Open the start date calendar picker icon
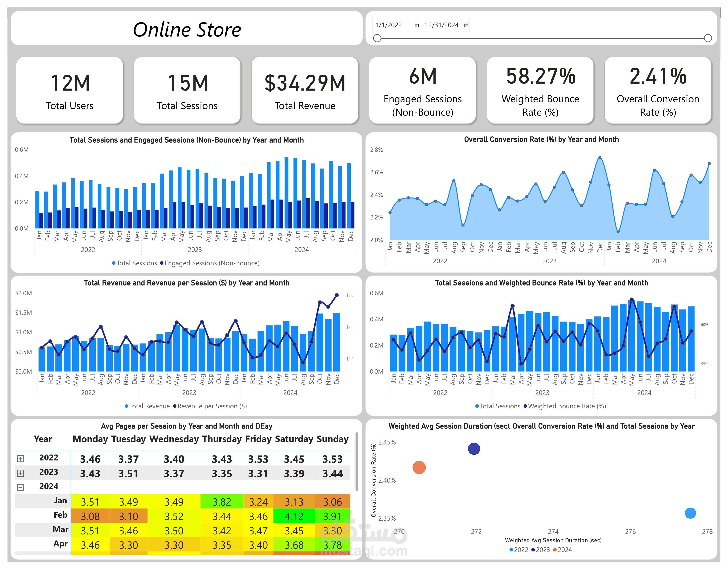Screen dimensions: 728x570 (x=416, y=25)
